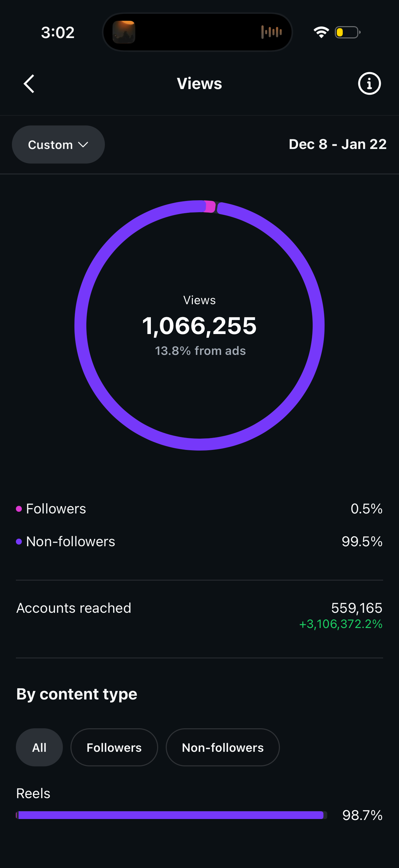Open the info icon in the header
399x868 pixels.
click(x=369, y=83)
